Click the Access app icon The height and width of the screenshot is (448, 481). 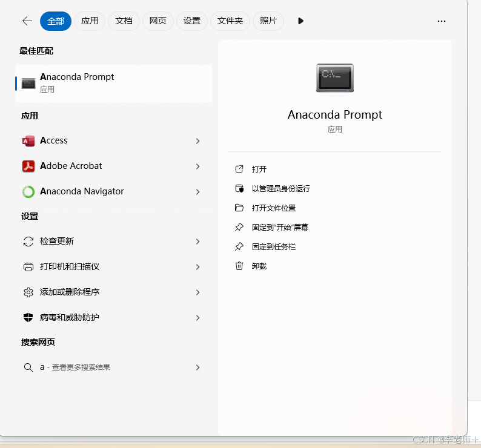click(x=28, y=140)
